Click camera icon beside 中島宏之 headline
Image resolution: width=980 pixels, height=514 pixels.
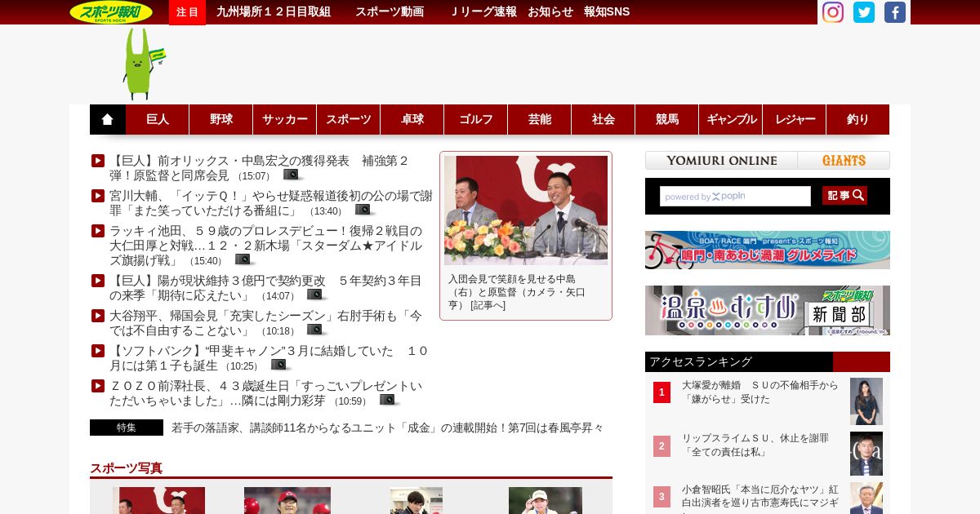pos(292,175)
